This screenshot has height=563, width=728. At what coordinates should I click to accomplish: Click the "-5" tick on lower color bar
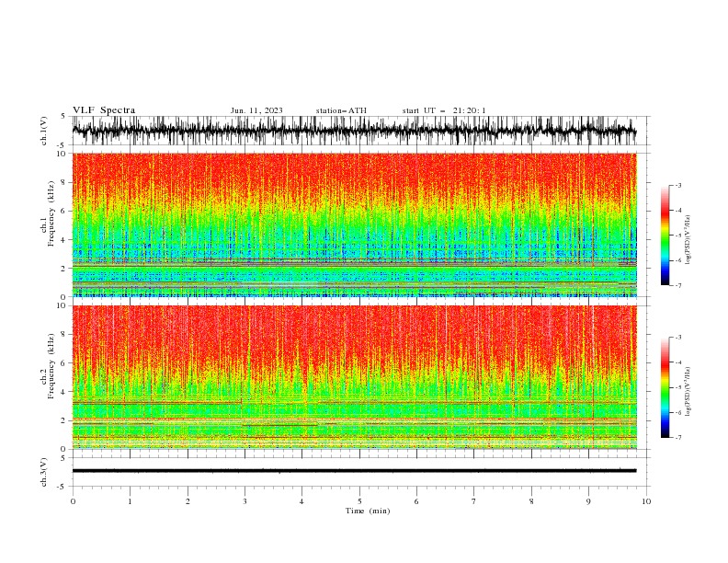(x=678, y=387)
